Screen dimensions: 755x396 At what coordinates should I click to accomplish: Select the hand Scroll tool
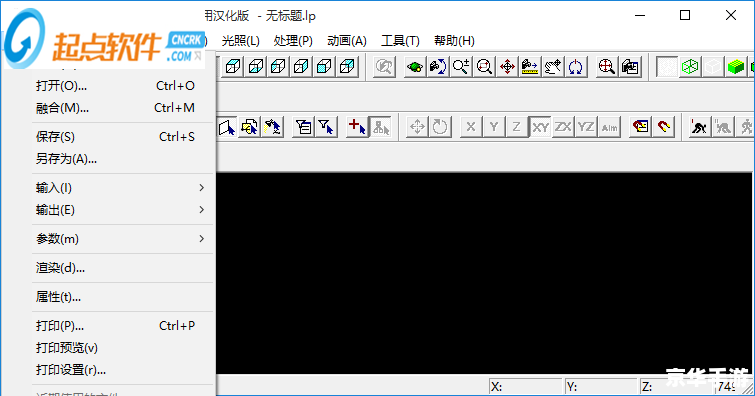553,66
